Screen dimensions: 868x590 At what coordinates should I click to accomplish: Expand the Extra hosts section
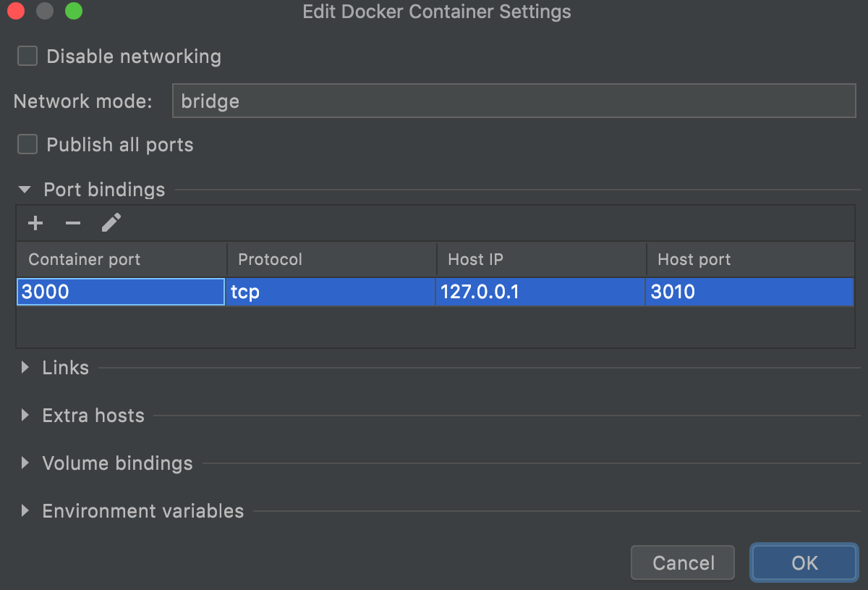pos(24,415)
